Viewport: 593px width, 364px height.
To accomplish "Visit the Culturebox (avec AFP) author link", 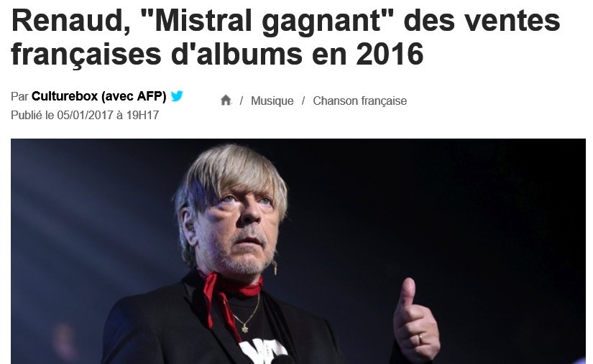I will 98,96.
